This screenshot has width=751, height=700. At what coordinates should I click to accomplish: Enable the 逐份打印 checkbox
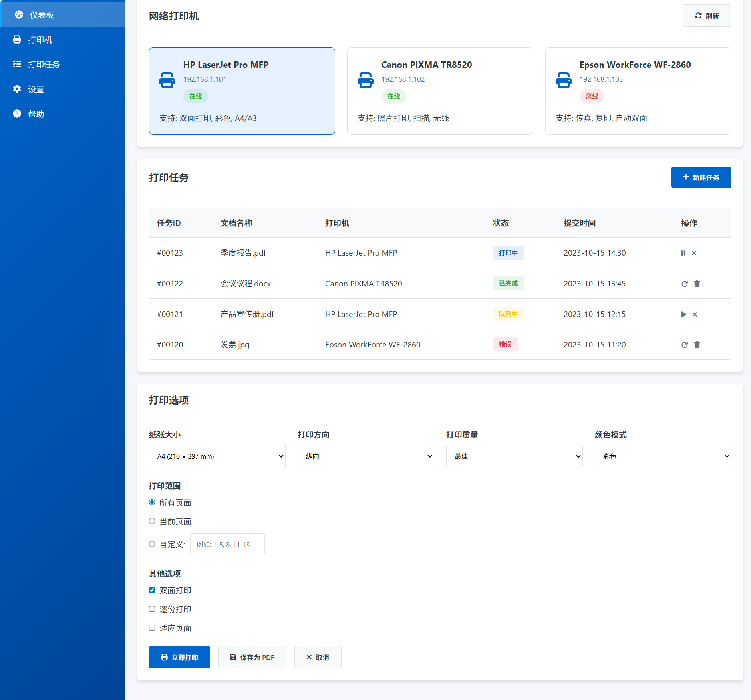[x=152, y=609]
